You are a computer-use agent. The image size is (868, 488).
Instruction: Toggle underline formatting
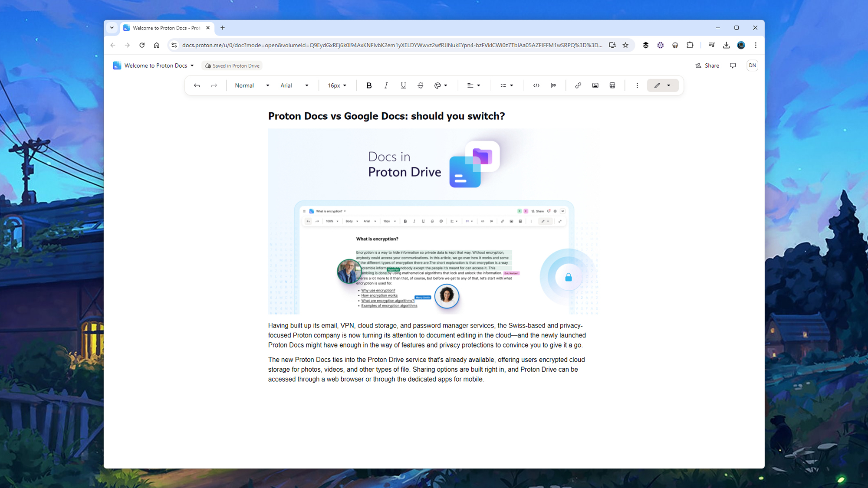tap(403, 85)
